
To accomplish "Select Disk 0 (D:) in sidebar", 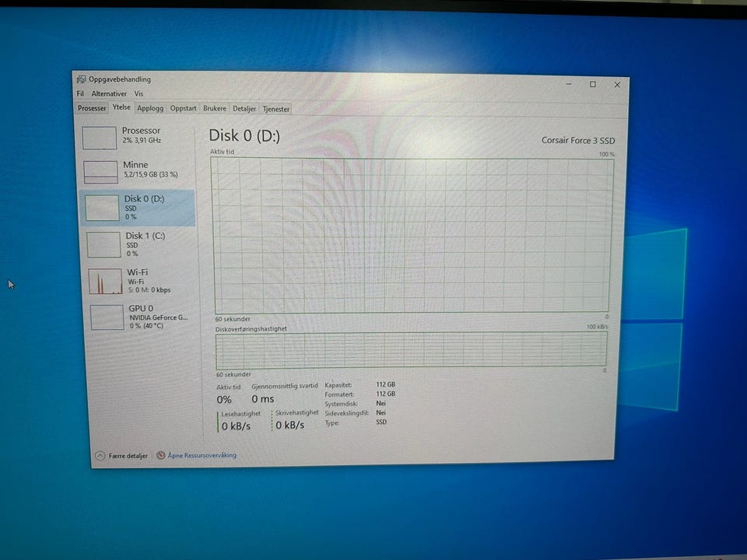I will pyautogui.click(x=139, y=208).
